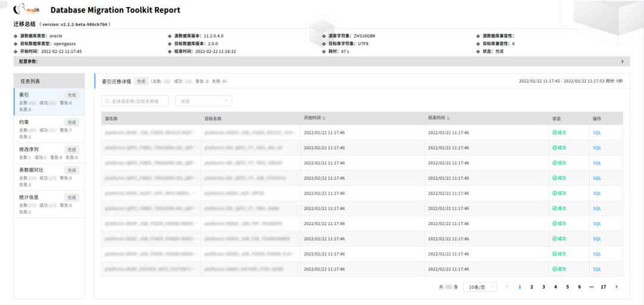Click 完成 badge next to 索引迁移详情
Viewport: 644px width, 305px height.
click(141, 81)
